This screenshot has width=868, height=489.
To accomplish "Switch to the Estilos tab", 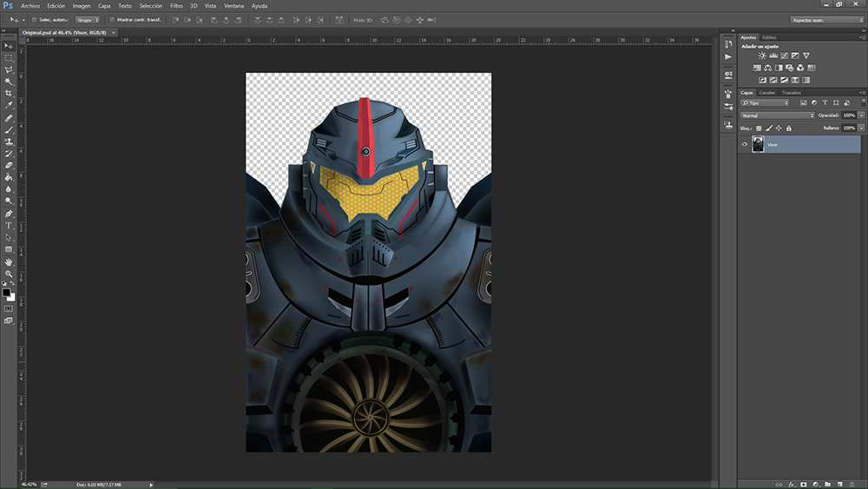I will point(769,37).
